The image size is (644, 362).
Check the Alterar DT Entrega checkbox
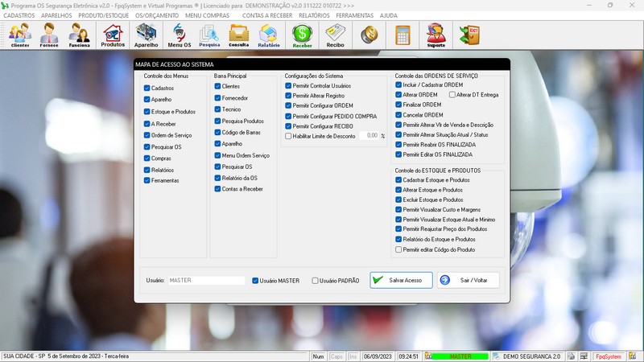coord(452,94)
